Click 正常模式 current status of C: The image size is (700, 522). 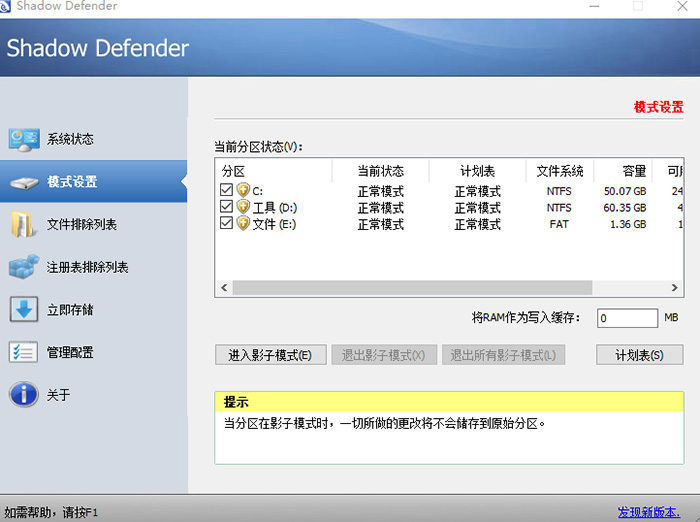click(381, 191)
